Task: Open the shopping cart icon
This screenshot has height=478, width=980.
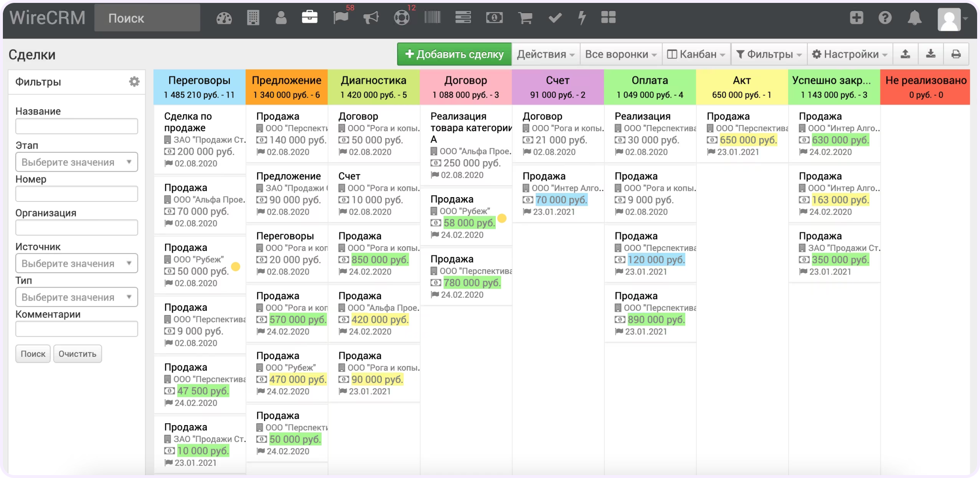Action: pos(525,18)
